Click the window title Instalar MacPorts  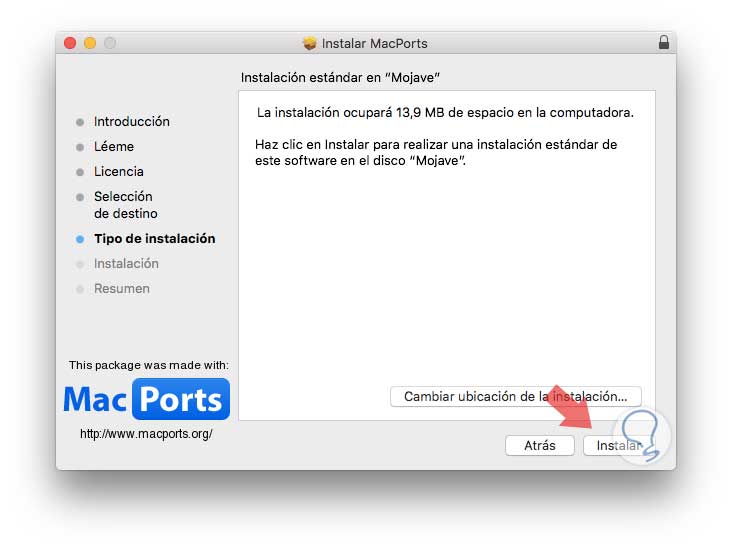point(374,43)
